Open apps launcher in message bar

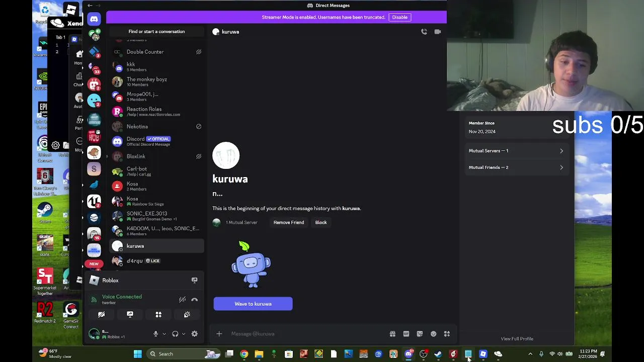(447, 334)
